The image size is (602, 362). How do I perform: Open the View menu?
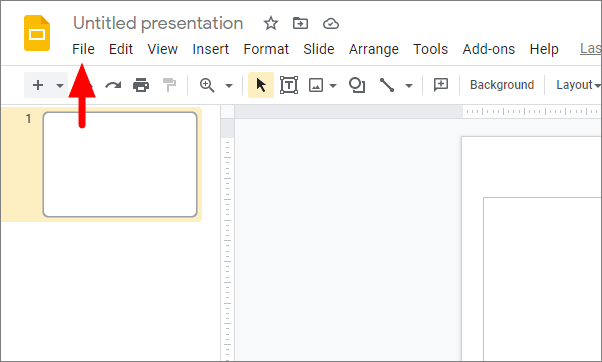pyautogui.click(x=163, y=49)
